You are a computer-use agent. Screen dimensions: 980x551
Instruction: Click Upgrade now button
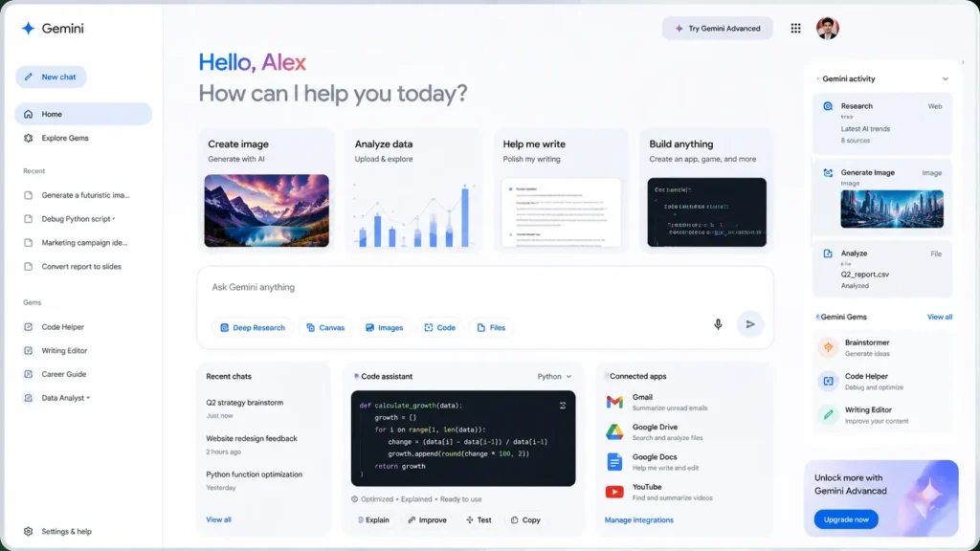click(x=846, y=519)
